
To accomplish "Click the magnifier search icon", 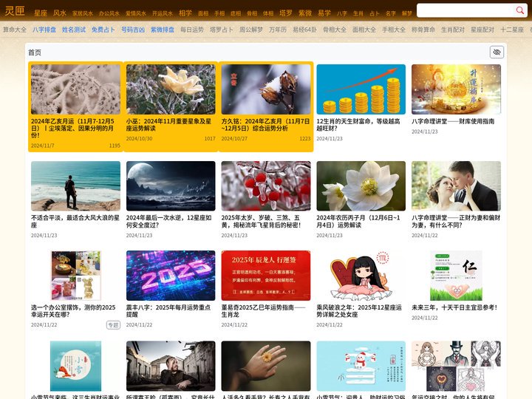I will [x=519, y=10].
